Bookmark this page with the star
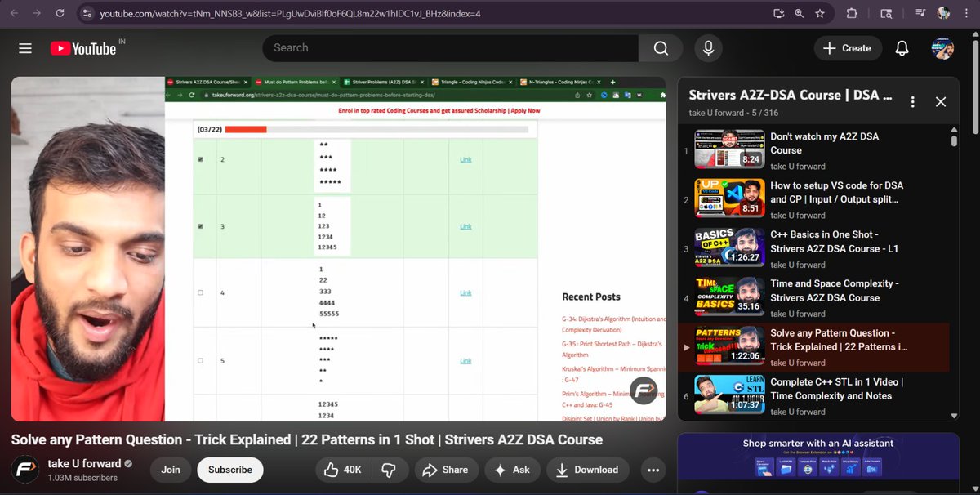The height and width of the screenshot is (495, 980). tap(820, 14)
